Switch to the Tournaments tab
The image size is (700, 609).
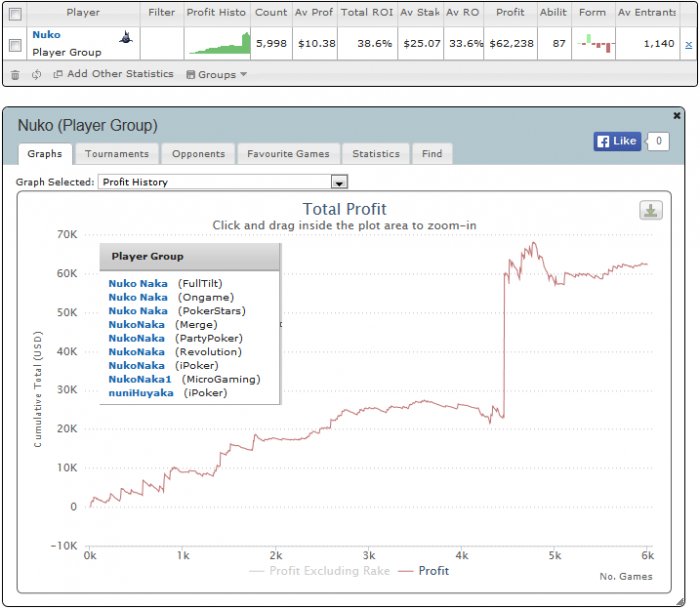[x=117, y=154]
